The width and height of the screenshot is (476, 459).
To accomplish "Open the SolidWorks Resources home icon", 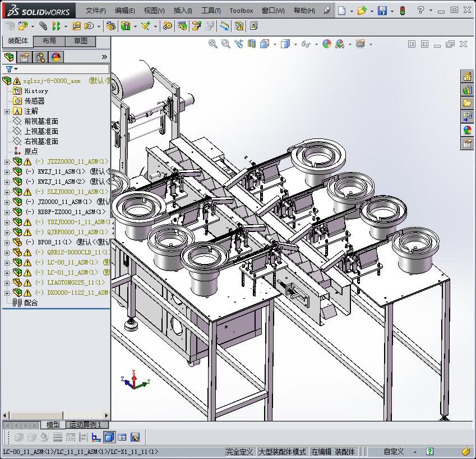I will click(x=467, y=76).
